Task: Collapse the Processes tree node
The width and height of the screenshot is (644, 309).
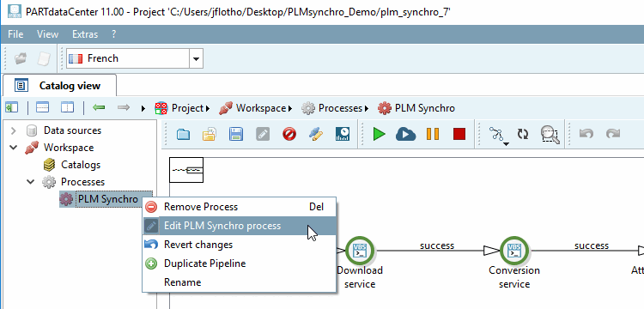Action: (x=31, y=181)
